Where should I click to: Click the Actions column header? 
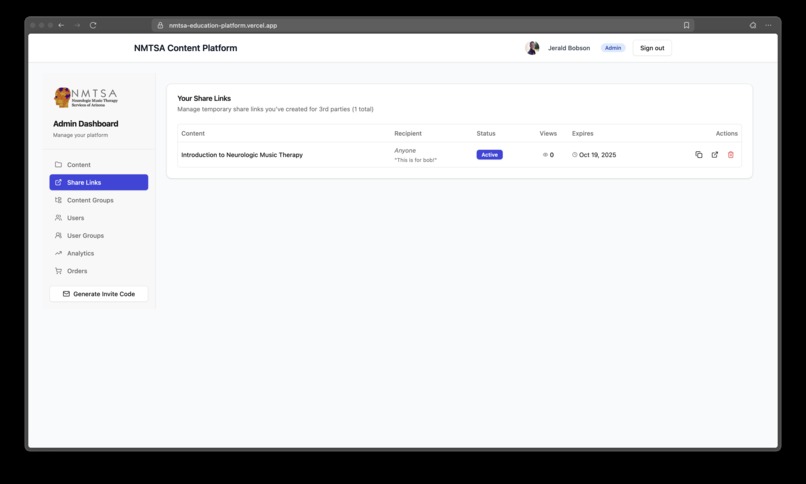click(726, 133)
